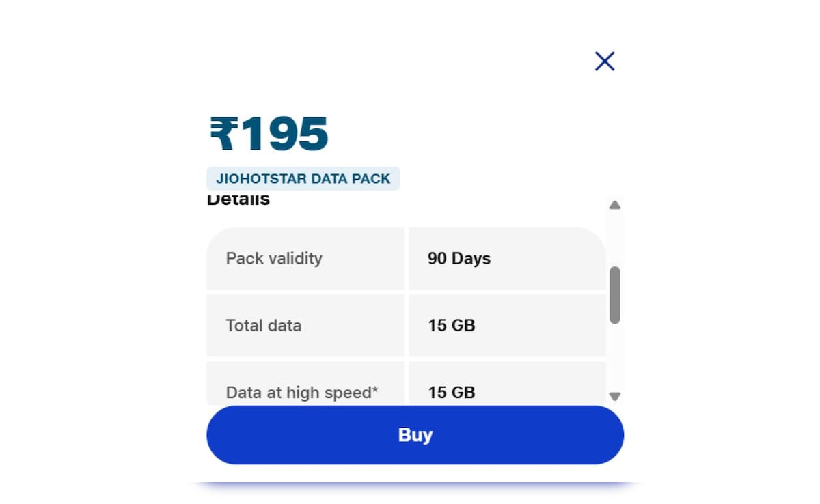
Task: Click the asterisk after high speed
Action: [x=374, y=390]
